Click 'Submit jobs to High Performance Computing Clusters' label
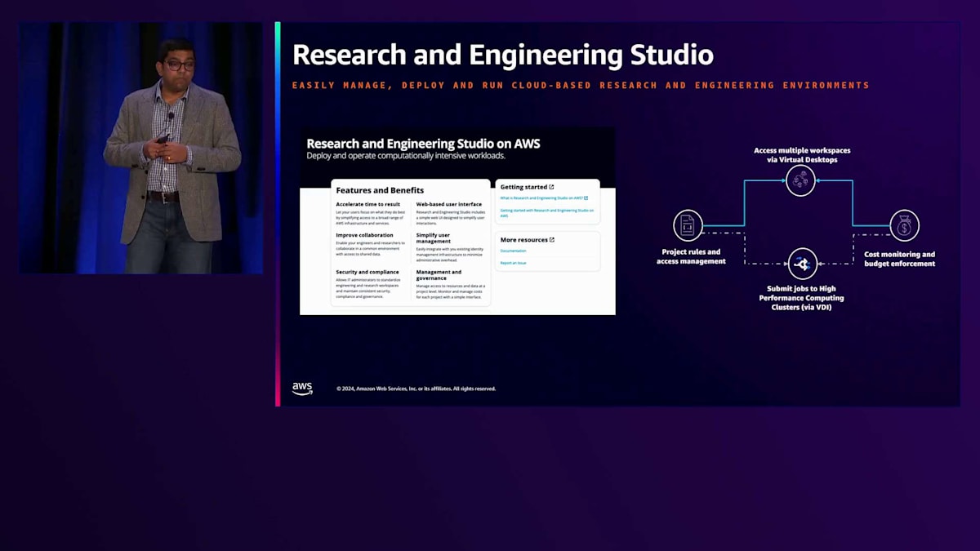The height and width of the screenshot is (551, 980). pos(801,298)
